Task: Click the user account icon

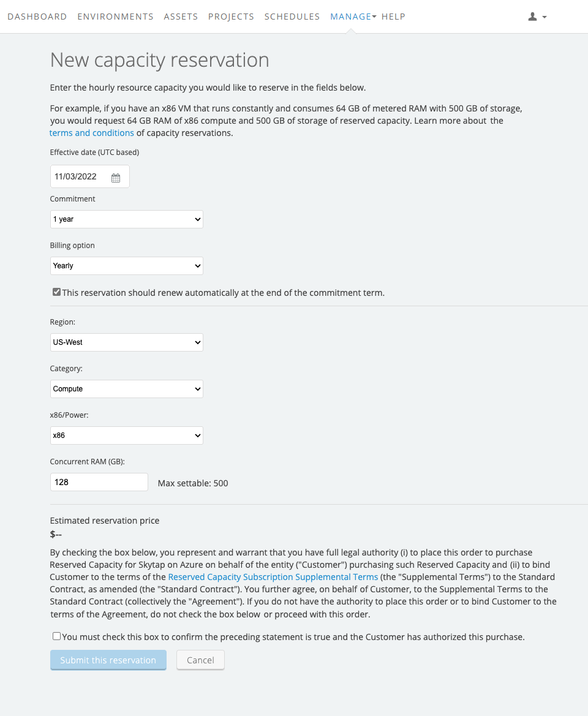Action: (x=533, y=17)
